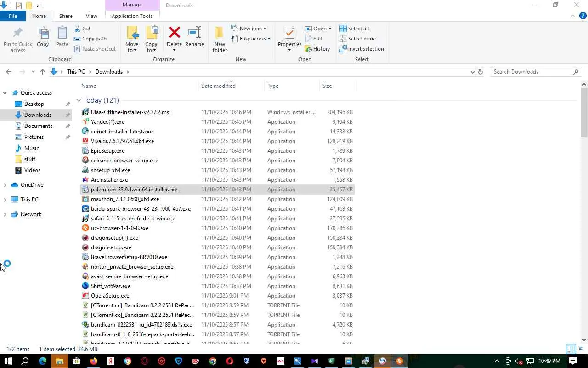Click the New folder icon in title bar
Viewport: 588px width, 368px height.
point(29,6)
